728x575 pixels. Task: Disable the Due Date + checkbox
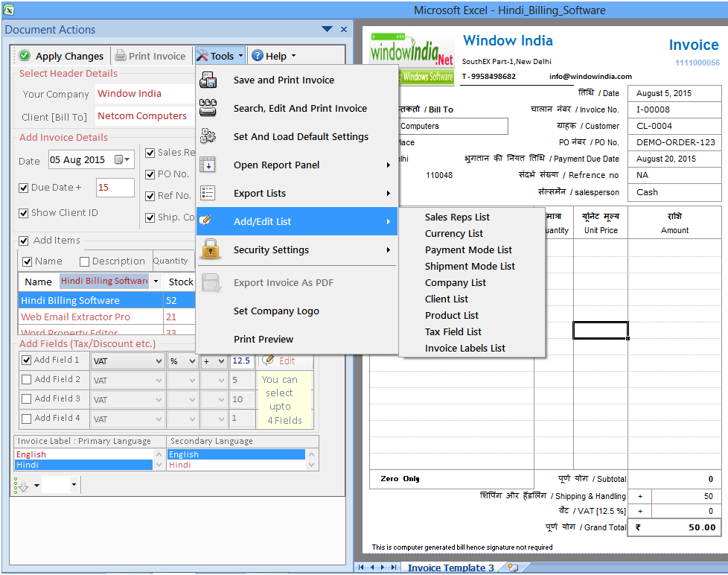[x=23, y=188]
